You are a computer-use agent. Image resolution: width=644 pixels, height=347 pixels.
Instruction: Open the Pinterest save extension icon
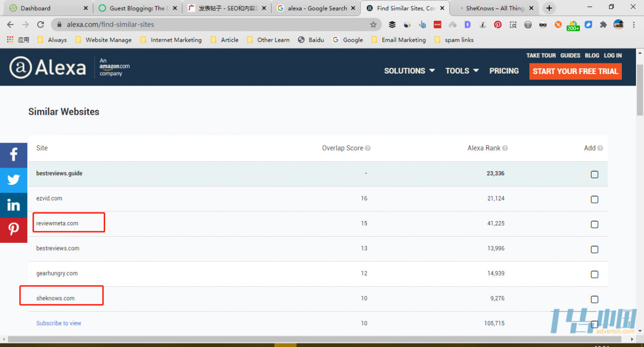(498, 24)
